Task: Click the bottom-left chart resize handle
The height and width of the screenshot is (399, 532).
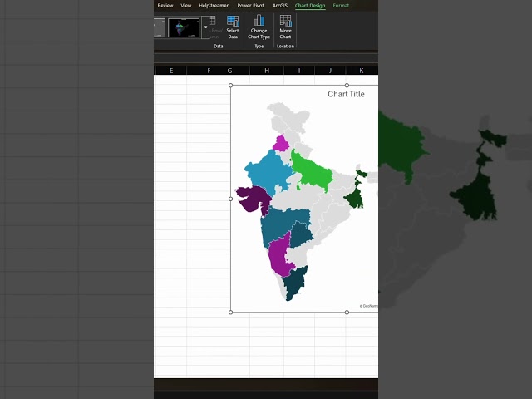Action: tap(231, 313)
